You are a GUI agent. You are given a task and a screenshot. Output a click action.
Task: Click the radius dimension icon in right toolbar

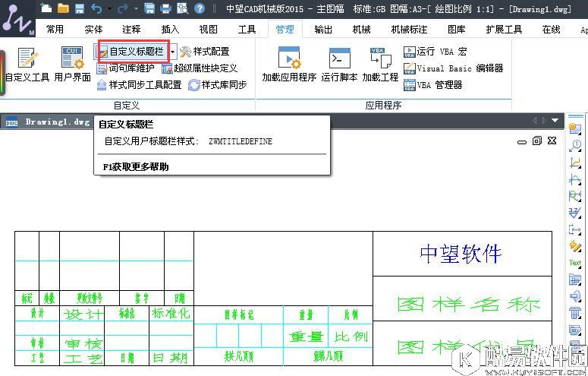coord(575,196)
